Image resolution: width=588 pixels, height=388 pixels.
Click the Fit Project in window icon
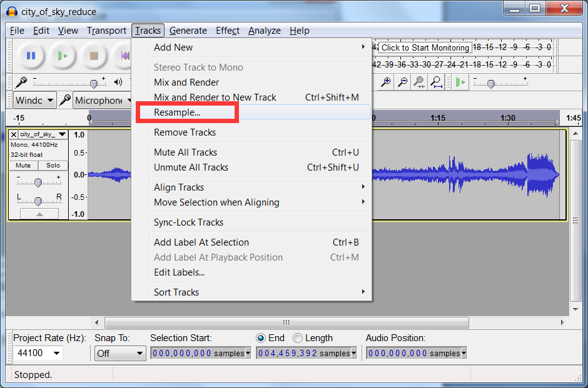(x=436, y=82)
